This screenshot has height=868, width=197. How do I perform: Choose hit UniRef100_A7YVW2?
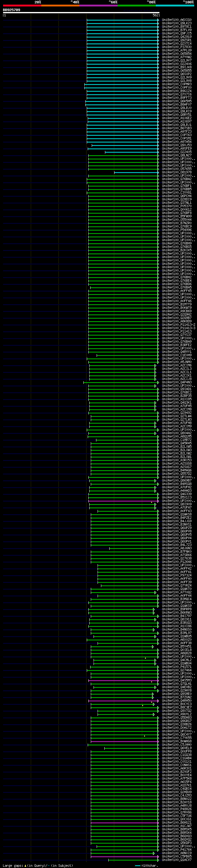177,57
